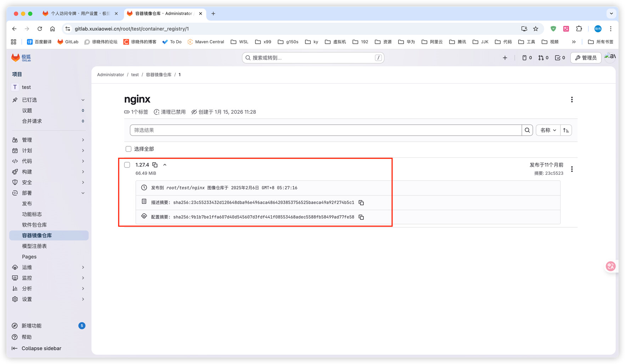Viewport: 625px width, 364px height.
Task: Click the search magnifier button beside filter
Action: 527,130
